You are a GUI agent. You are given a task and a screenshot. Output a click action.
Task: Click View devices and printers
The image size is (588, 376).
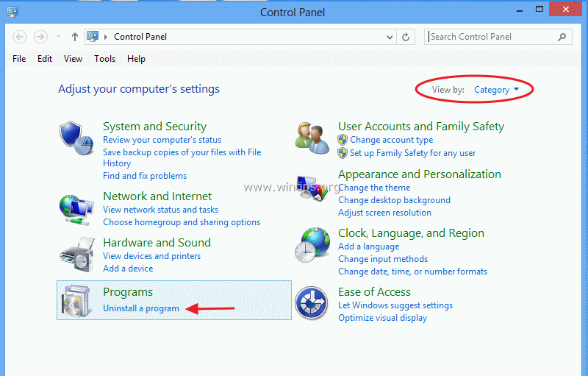(152, 256)
